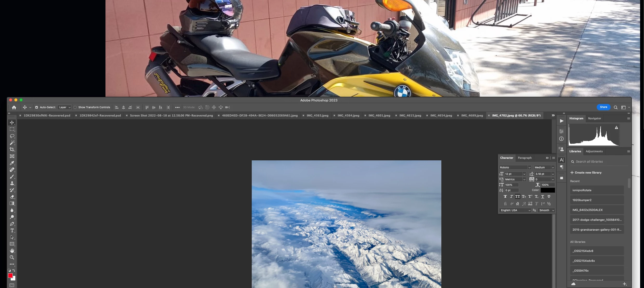Image resolution: width=644 pixels, height=288 pixels.
Task: Select the Horizontal Type tool
Action: pyautogui.click(x=12, y=230)
